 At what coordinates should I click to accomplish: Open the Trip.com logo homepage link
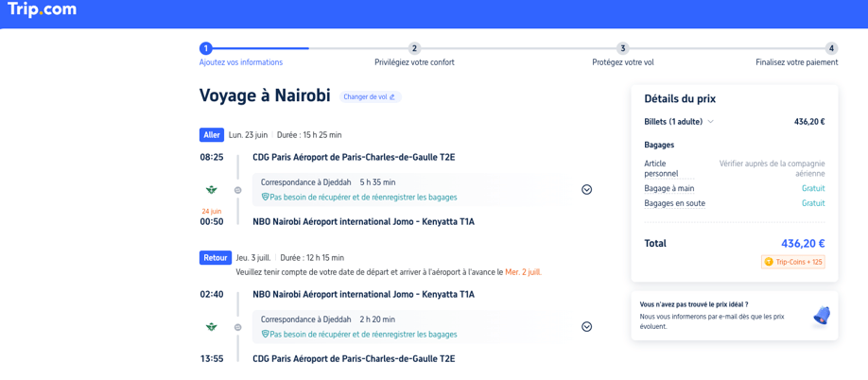[x=42, y=9]
